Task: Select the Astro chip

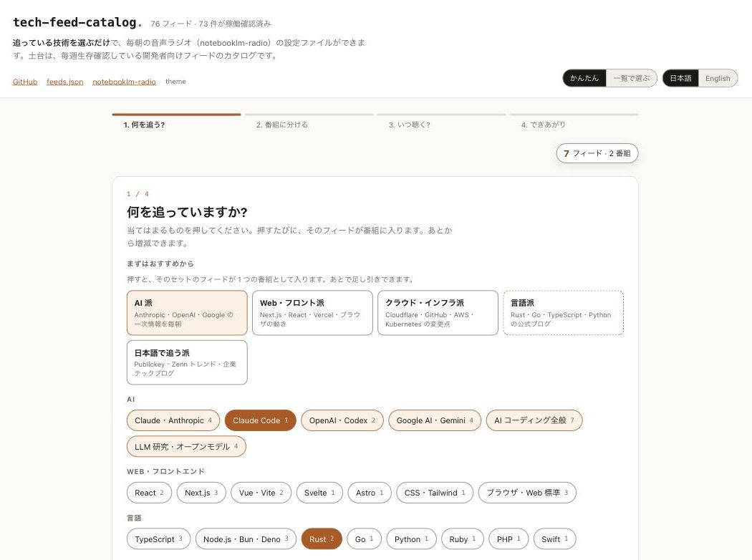Action: (370, 493)
